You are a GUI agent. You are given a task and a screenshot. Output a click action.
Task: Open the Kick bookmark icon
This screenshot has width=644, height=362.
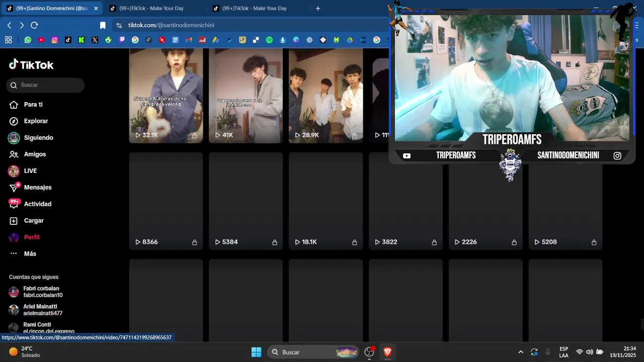(x=81, y=40)
